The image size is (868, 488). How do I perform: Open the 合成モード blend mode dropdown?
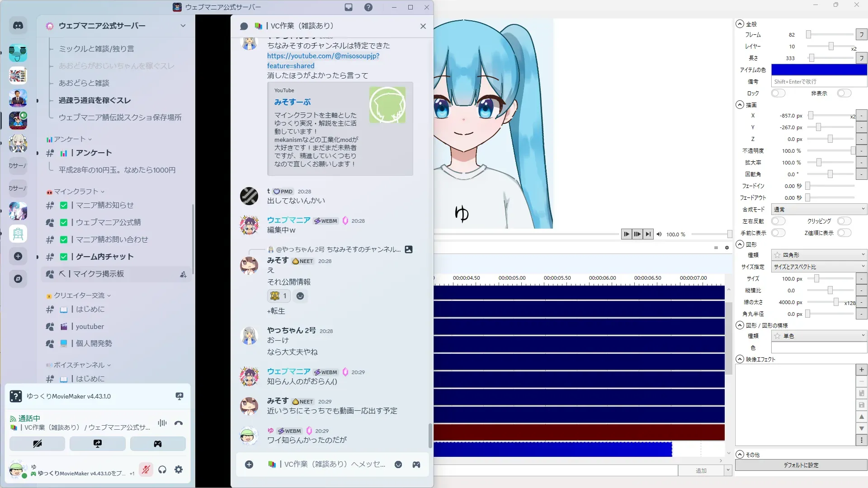819,209
